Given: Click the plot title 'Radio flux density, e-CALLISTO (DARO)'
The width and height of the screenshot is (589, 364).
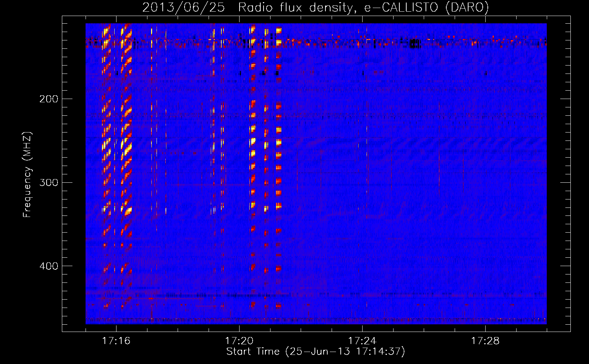Looking at the screenshot, I should [363, 8].
